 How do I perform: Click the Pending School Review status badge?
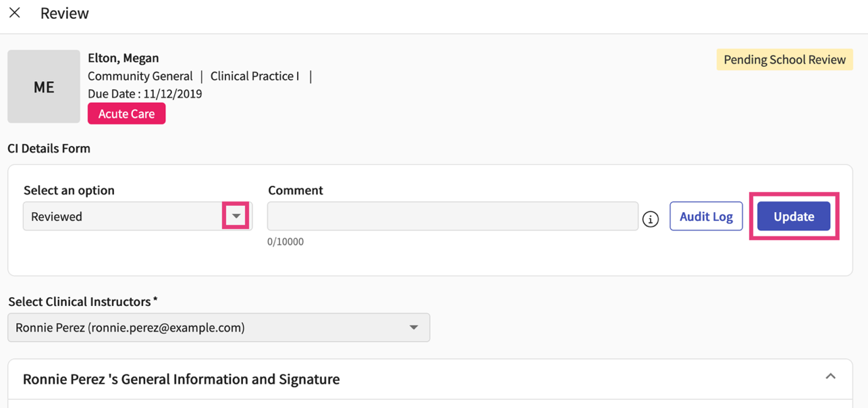(x=784, y=59)
